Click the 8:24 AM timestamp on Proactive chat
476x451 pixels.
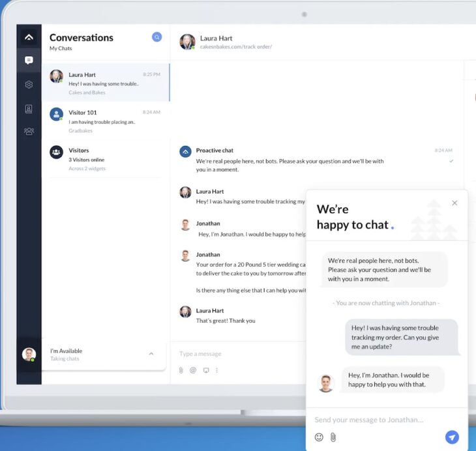coord(443,151)
